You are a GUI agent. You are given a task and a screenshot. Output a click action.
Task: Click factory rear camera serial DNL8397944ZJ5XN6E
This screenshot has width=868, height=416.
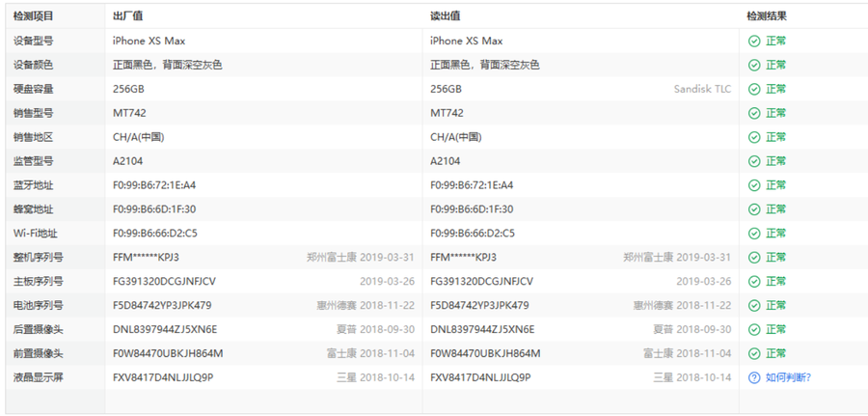165,329
